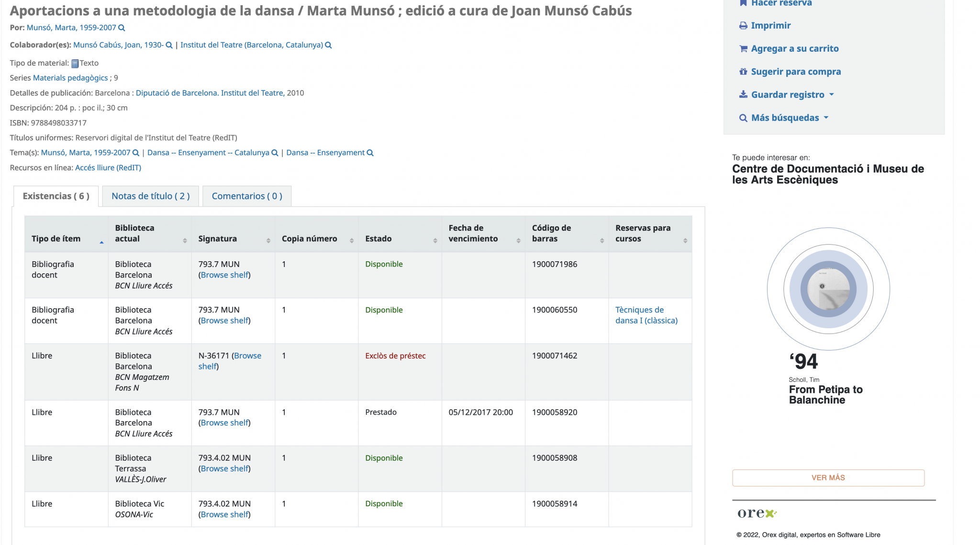Image resolution: width=980 pixels, height=545 pixels.
Task: Click Browse shelf for signature N-36171
Action: point(247,356)
